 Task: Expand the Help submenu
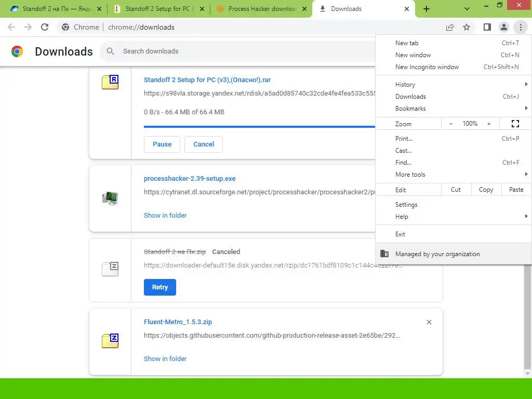click(x=454, y=217)
